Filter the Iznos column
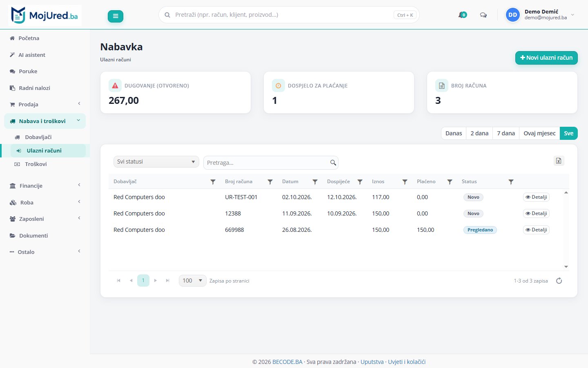The width and height of the screenshot is (588, 368). (405, 182)
